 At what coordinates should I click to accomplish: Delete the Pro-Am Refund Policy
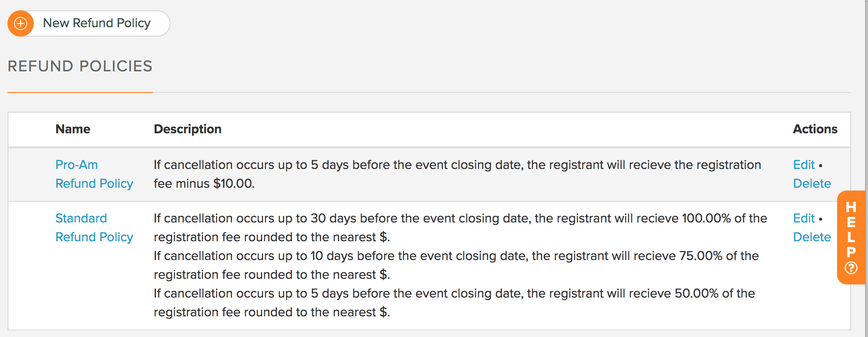[x=812, y=184]
